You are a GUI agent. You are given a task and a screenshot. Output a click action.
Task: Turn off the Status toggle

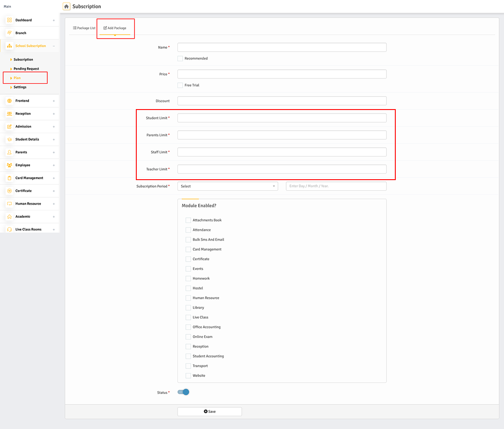tap(183, 392)
